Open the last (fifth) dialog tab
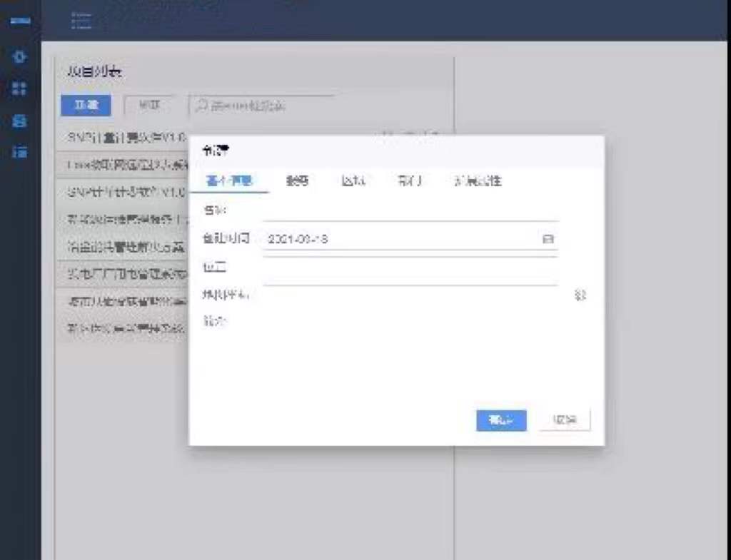 coord(478,181)
